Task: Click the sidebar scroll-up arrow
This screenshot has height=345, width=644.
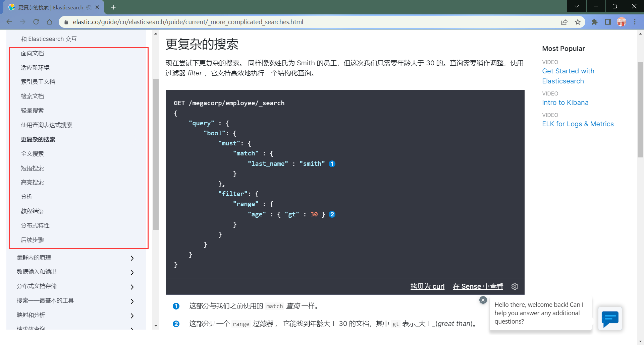Action: point(156,33)
